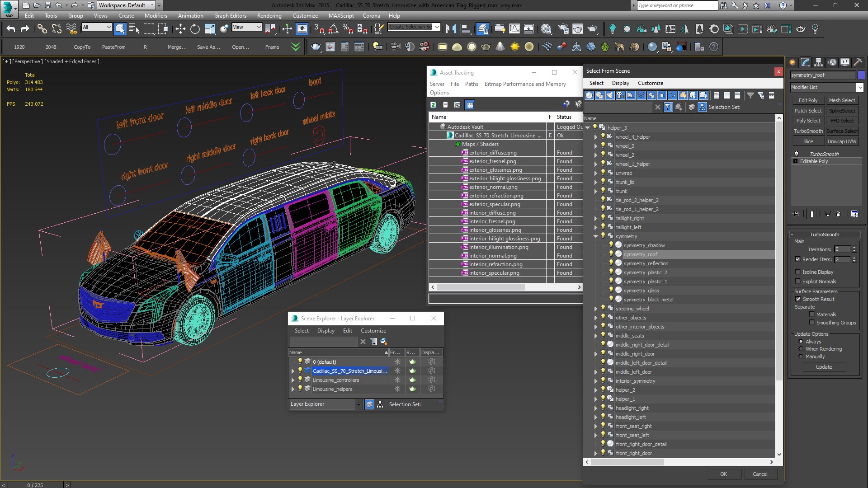Click Refresh icon in Asset Tracking
The width and height of the screenshot is (868, 488).
pos(433,105)
